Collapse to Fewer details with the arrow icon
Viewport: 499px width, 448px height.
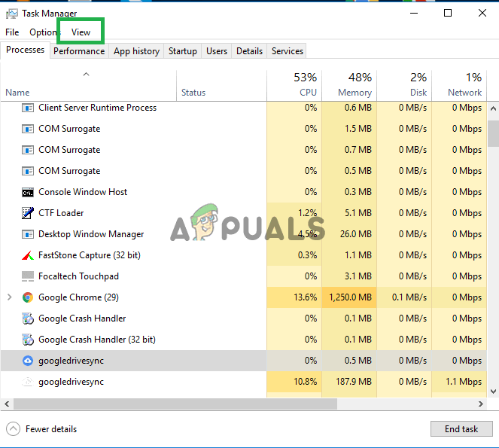(13, 429)
